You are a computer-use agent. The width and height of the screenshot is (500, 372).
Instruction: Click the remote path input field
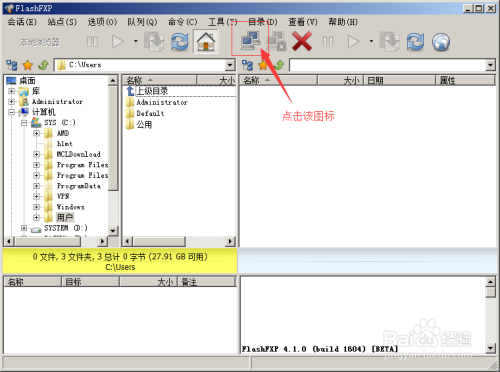coord(388,65)
